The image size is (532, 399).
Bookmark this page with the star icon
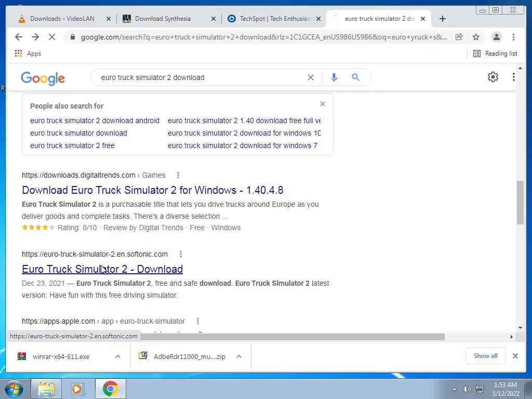click(x=476, y=37)
